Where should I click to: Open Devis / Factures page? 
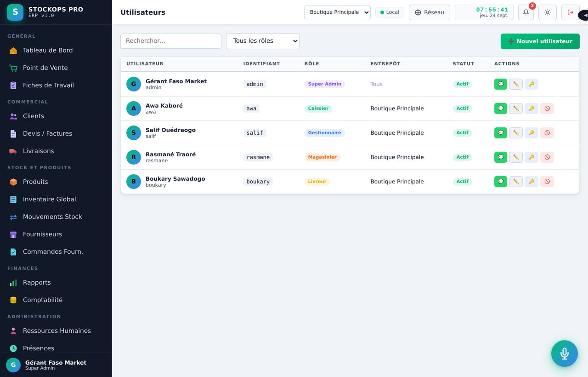56,134
